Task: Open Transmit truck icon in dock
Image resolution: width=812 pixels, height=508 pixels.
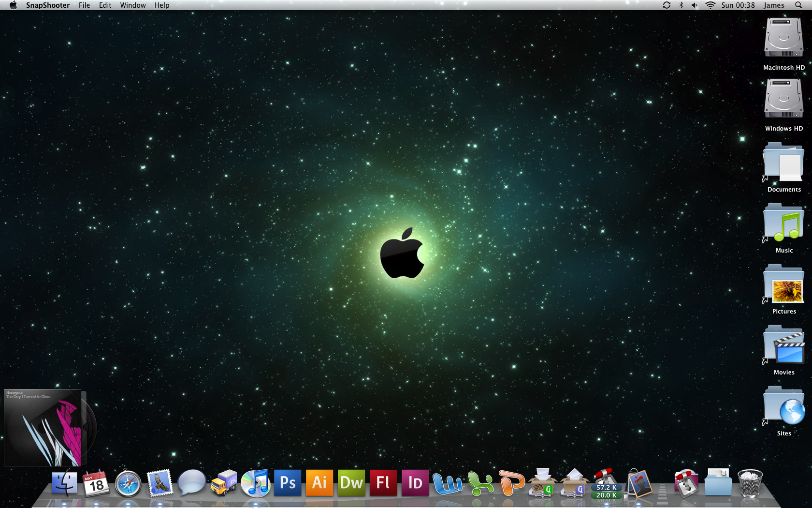Action: (x=224, y=483)
